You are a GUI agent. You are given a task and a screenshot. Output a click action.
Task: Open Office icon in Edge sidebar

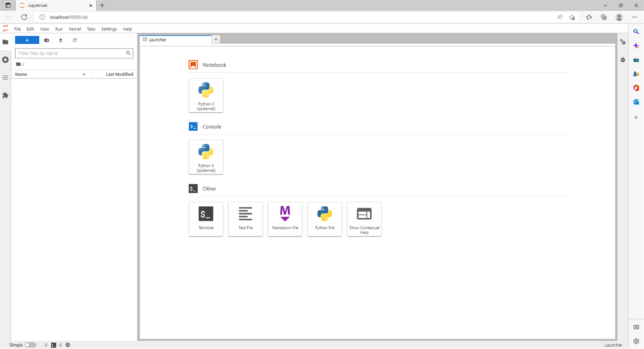coord(636,88)
